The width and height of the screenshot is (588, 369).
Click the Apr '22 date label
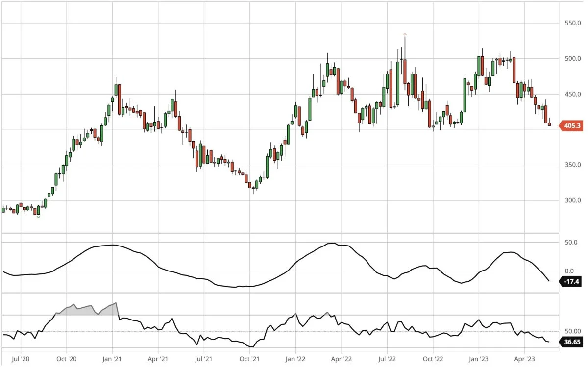pyautogui.click(x=341, y=359)
